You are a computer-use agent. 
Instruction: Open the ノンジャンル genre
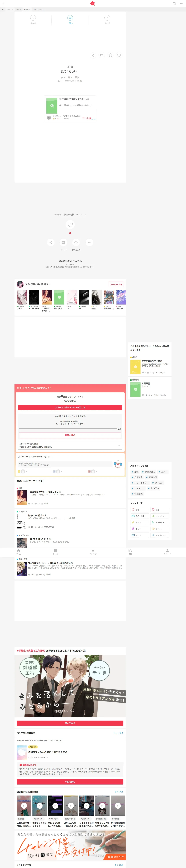coord(159,535)
